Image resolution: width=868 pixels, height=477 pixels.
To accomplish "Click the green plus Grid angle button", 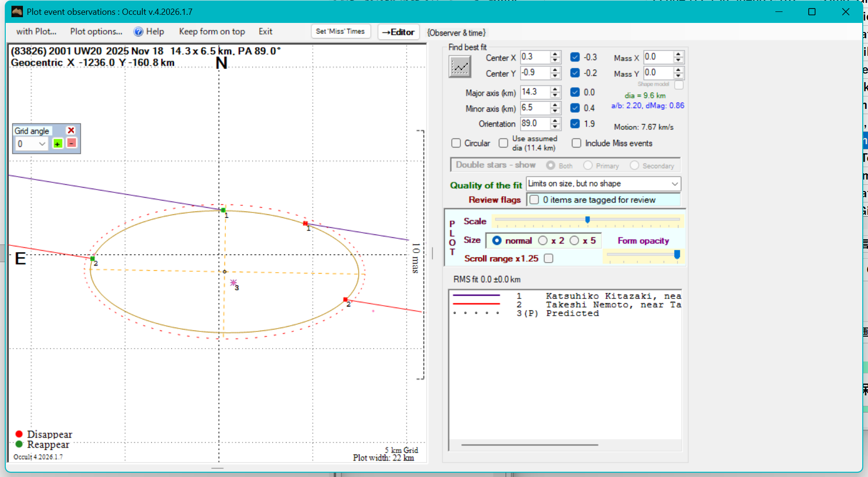I will pos(57,144).
